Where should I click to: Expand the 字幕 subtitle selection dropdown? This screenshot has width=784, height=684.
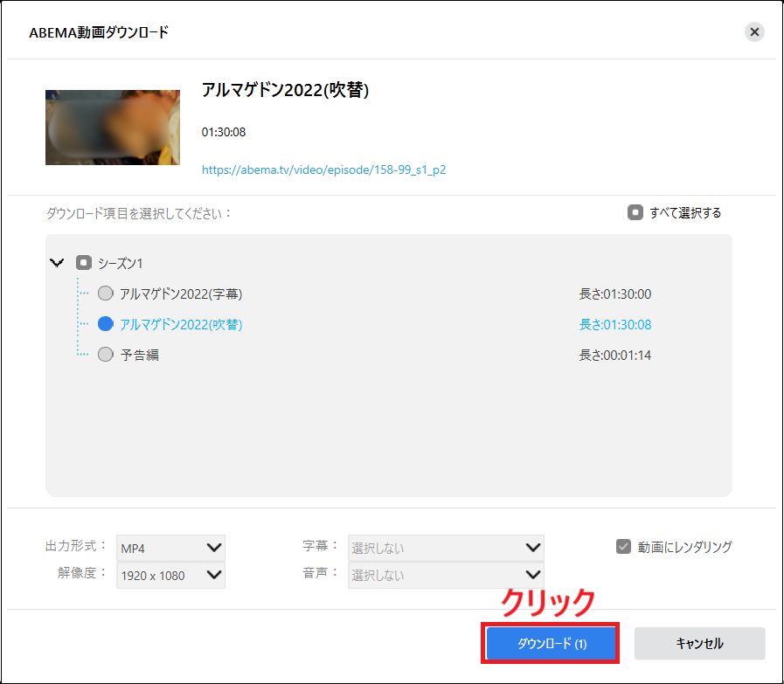pos(446,548)
